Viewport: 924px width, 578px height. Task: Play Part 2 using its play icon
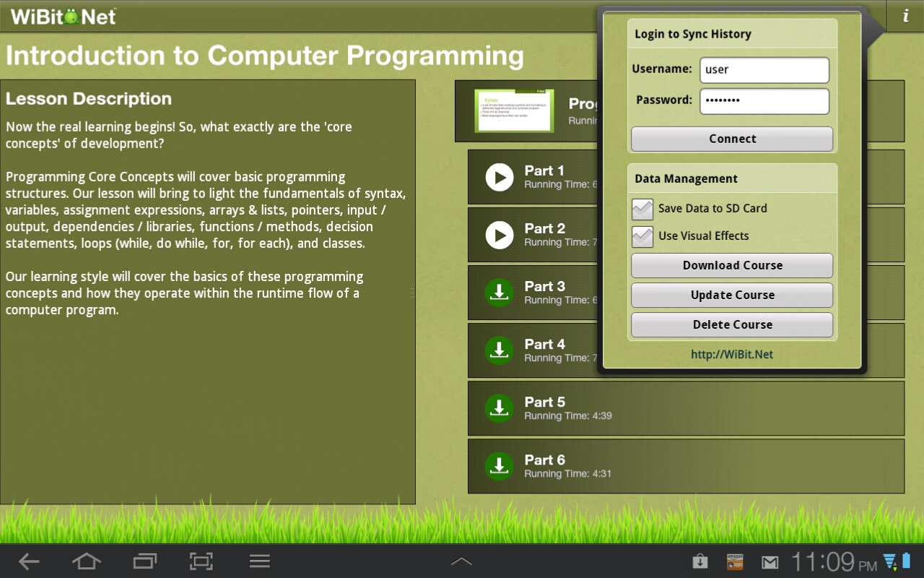(499, 235)
